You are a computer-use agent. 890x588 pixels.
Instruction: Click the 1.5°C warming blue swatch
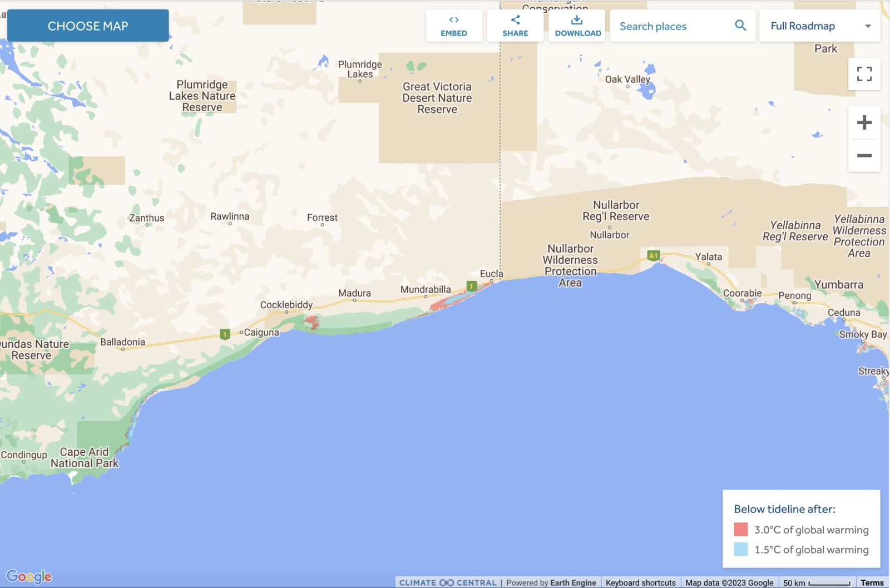[x=741, y=549]
